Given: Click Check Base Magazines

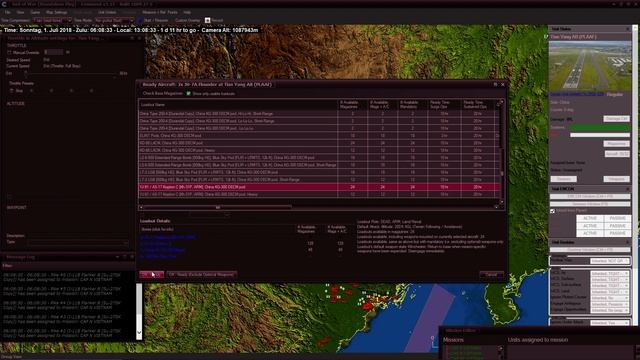Looking at the screenshot, I should pyautogui.click(x=163, y=93).
